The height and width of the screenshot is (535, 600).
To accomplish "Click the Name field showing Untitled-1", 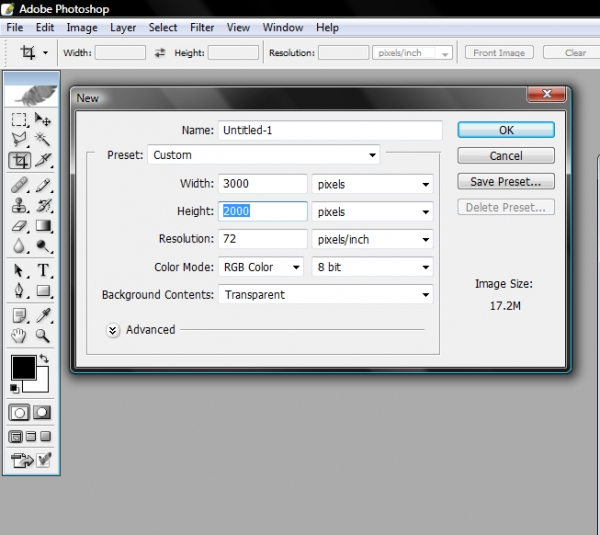I will [330, 130].
